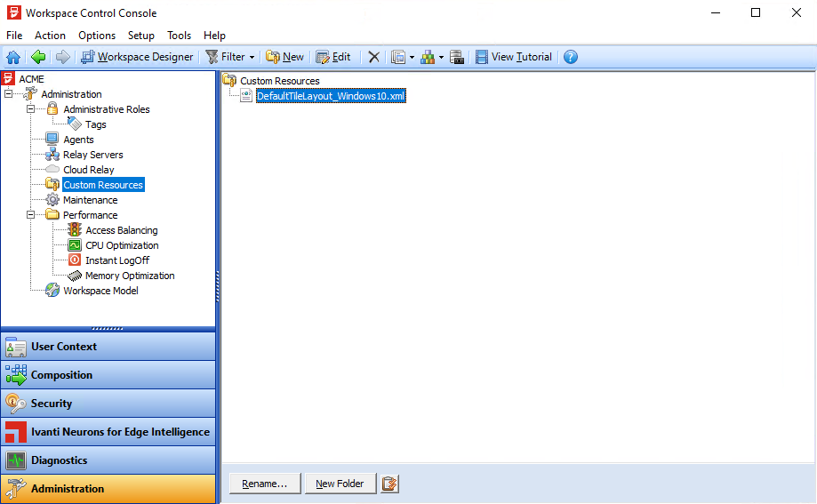Open the Setup menu
Image resolution: width=817 pixels, height=504 pixels.
(141, 36)
